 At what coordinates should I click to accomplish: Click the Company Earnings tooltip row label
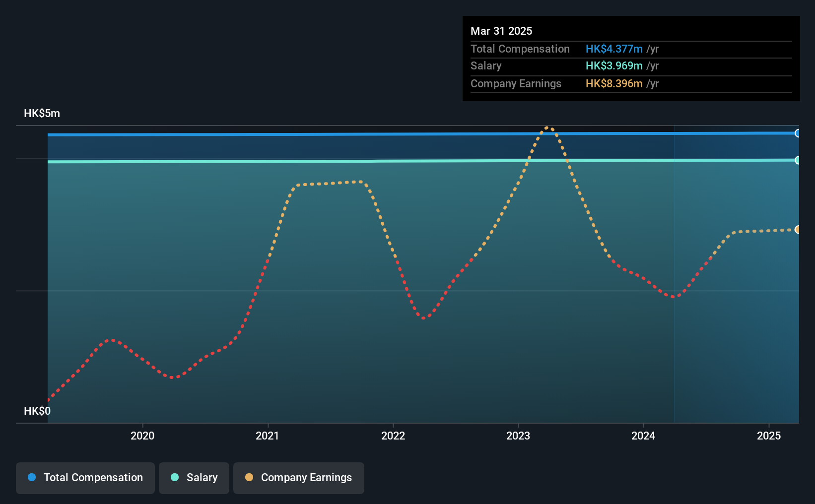coord(516,83)
